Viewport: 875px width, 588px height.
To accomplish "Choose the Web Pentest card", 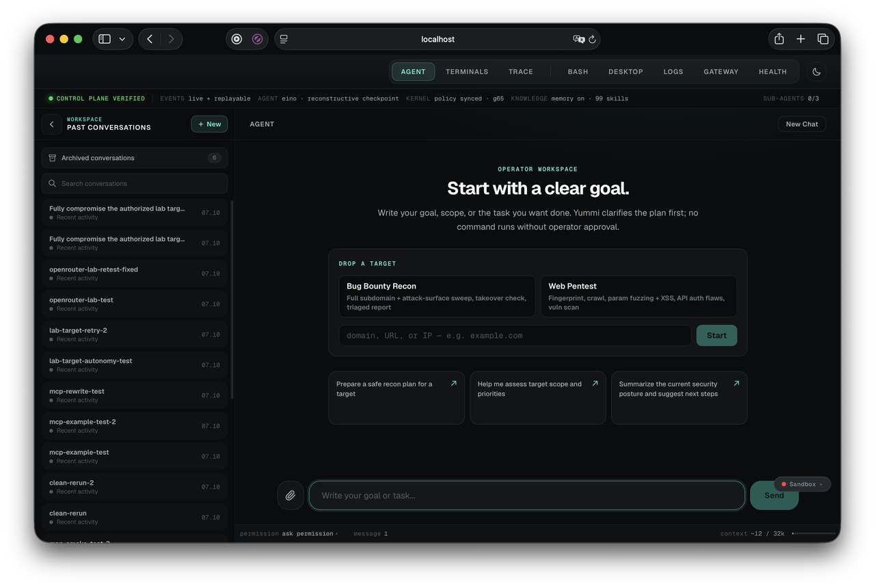I will pos(638,296).
